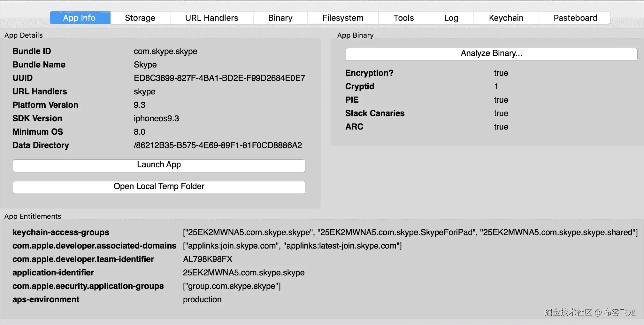Switch to the Tools tab
The image size is (644, 325).
[403, 18]
